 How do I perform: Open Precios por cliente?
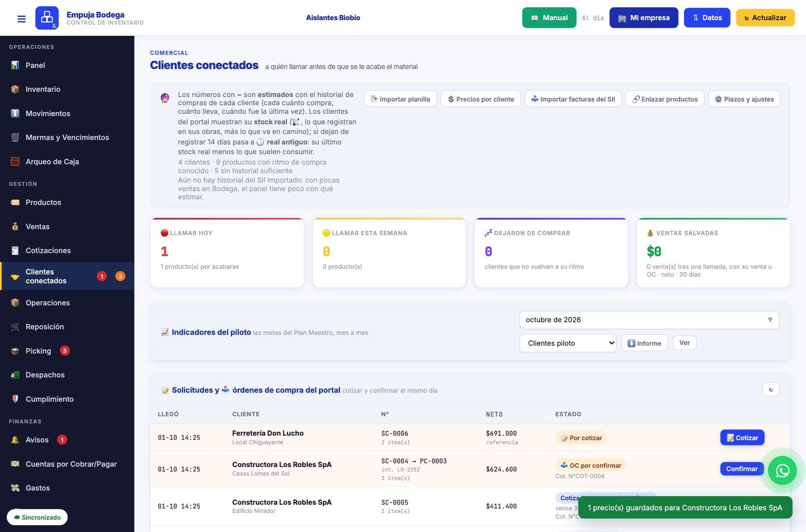[481, 99]
